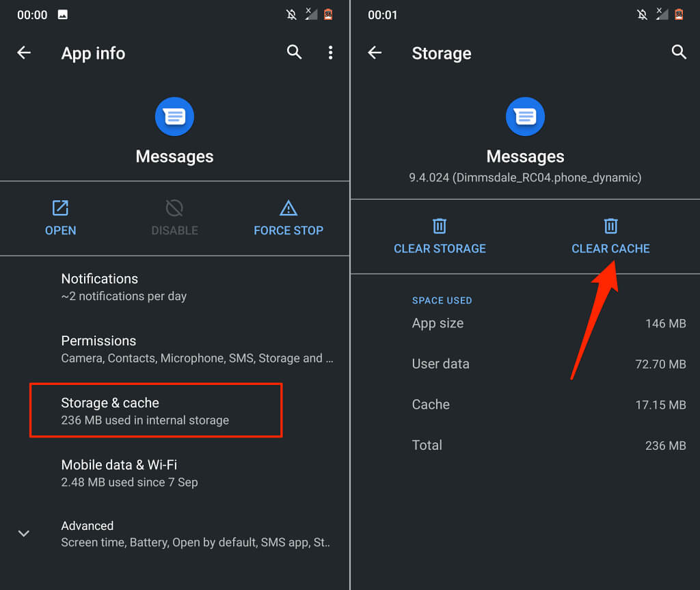Go back from the Storage screen
This screenshot has width=700, height=590.
click(375, 53)
